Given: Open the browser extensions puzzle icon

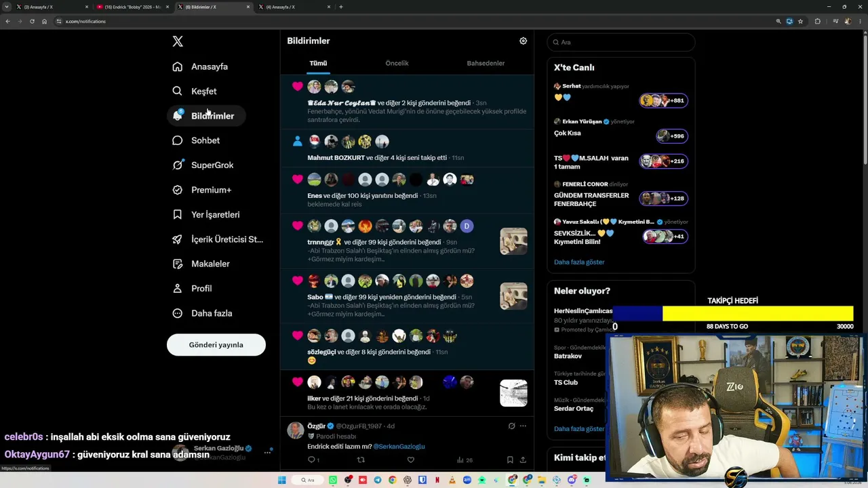Looking at the screenshot, I should [x=817, y=21].
